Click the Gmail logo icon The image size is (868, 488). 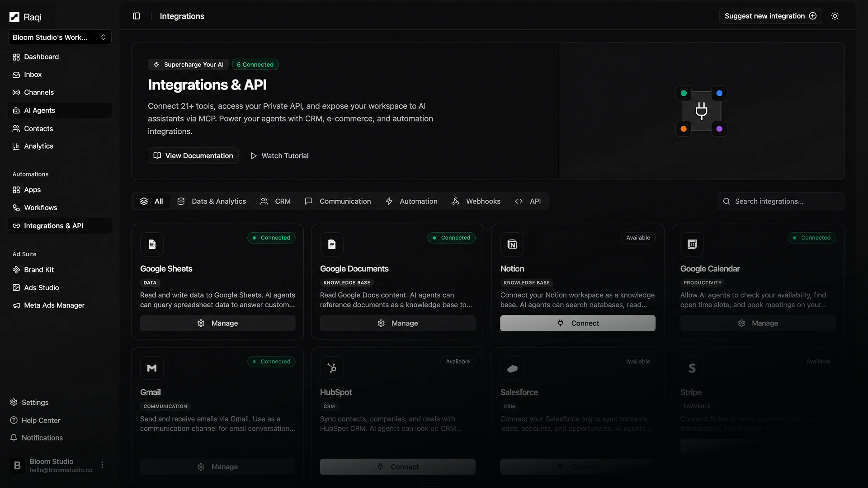[152, 368]
